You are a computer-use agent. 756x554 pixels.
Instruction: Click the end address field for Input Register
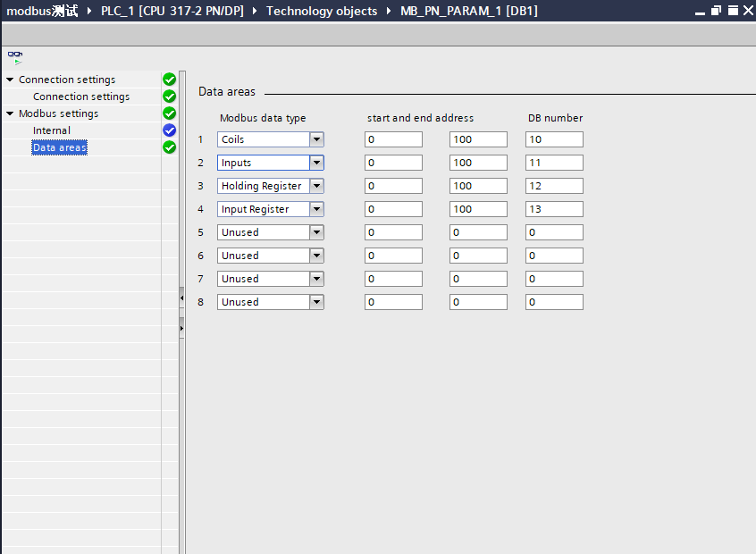(x=477, y=209)
